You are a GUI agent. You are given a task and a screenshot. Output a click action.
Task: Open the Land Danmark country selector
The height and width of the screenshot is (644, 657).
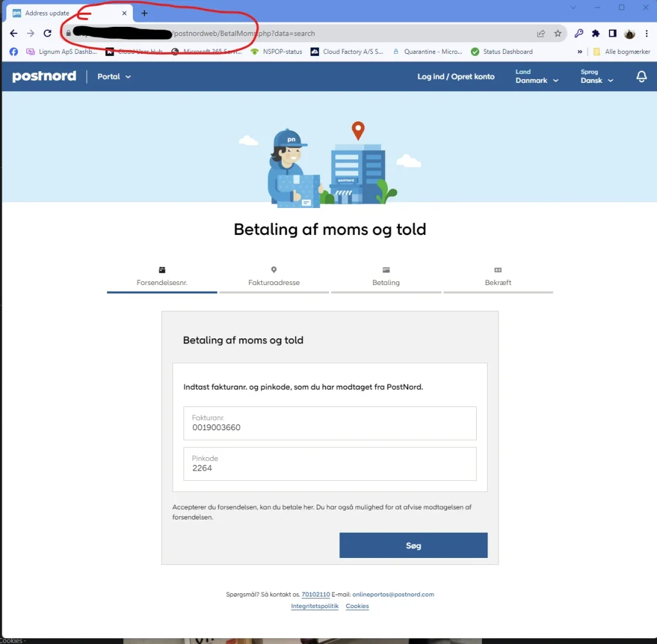click(x=536, y=76)
